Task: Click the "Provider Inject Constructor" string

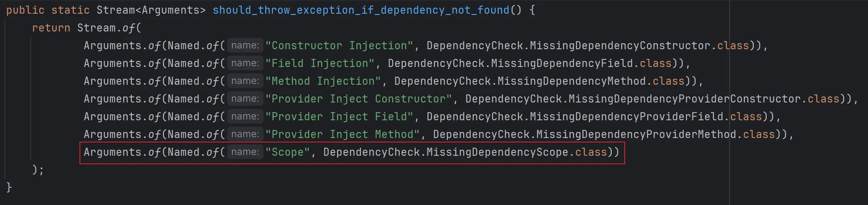Action: pos(358,99)
